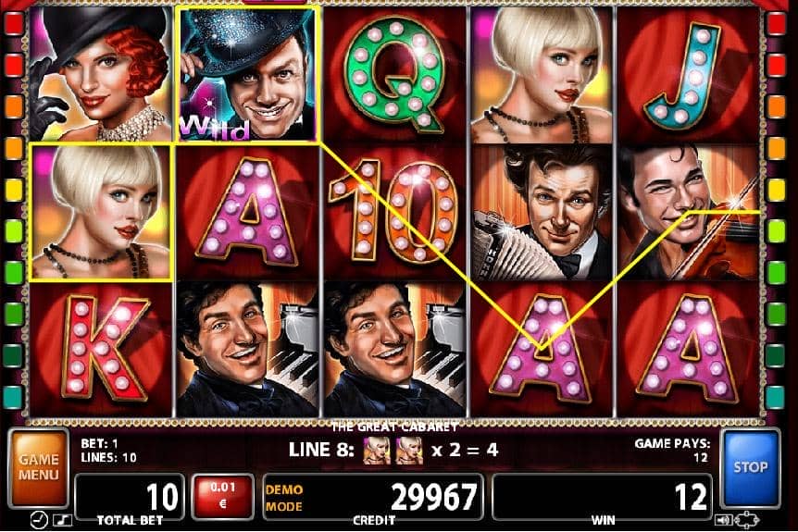The height and width of the screenshot is (532, 798).
Task: Click the CREDIT balance display
Action: tap(372, 497)
